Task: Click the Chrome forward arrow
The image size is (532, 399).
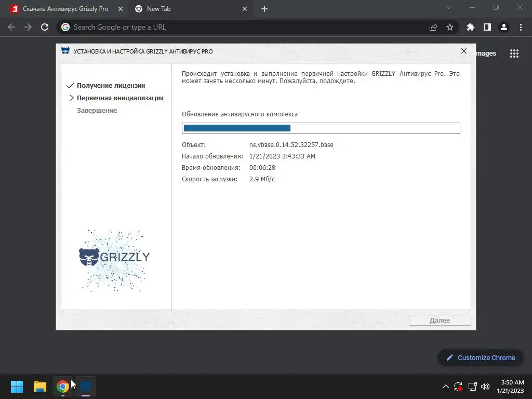Action: click(x=28, y=27)
